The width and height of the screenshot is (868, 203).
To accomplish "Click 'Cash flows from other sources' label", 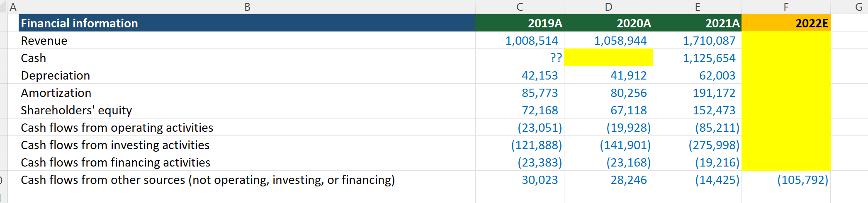I will pos(208,180).
